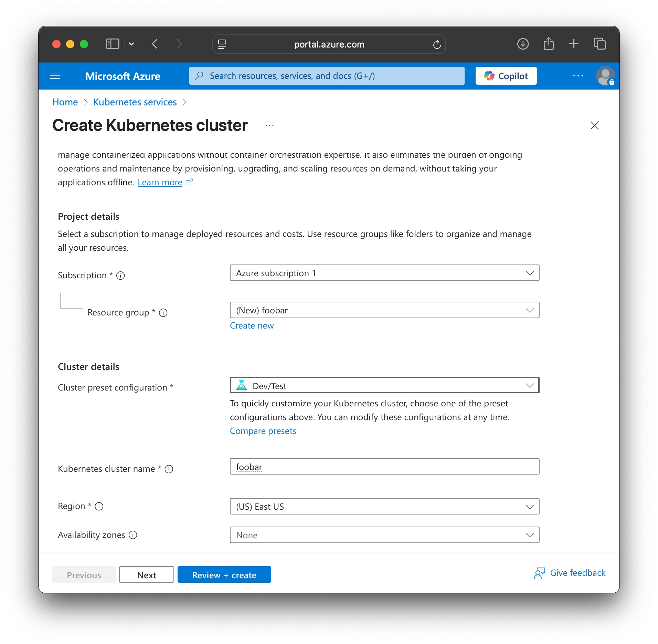Image resolution: width=658 pixels, height=644 pixels.
Task: Click the Kubernetes cluster name info icon
Action: [x=169, y=469]
